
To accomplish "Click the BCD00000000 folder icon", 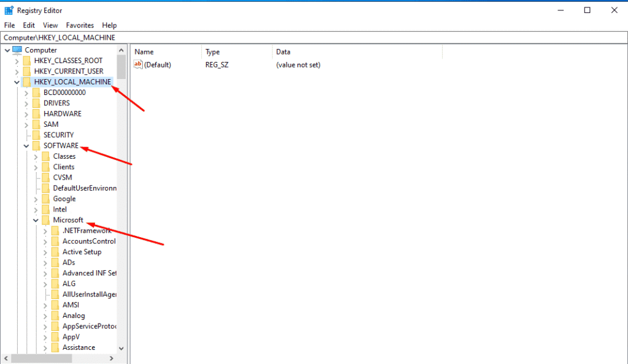I will point(36,93).
